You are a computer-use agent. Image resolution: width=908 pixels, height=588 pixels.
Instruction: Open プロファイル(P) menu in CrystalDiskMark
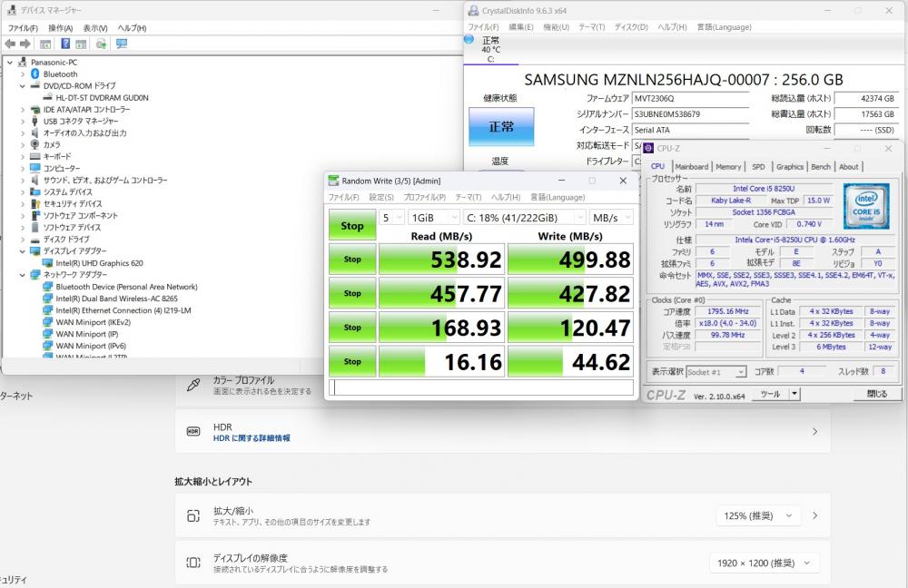coord(424,197)
